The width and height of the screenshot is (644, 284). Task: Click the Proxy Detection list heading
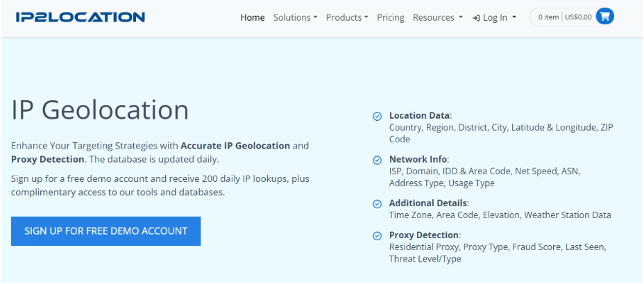coord(424,235)
